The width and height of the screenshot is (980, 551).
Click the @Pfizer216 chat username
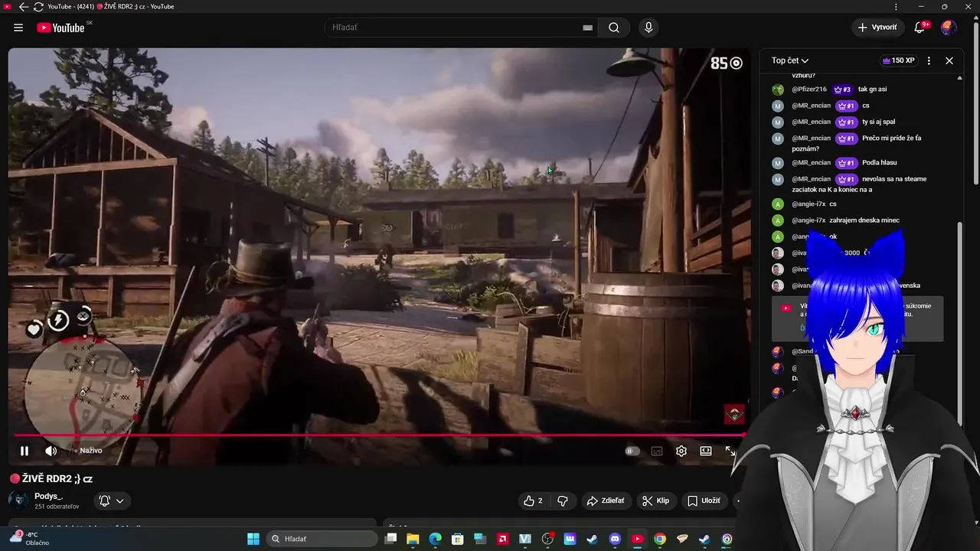click(x=809, y=90)
